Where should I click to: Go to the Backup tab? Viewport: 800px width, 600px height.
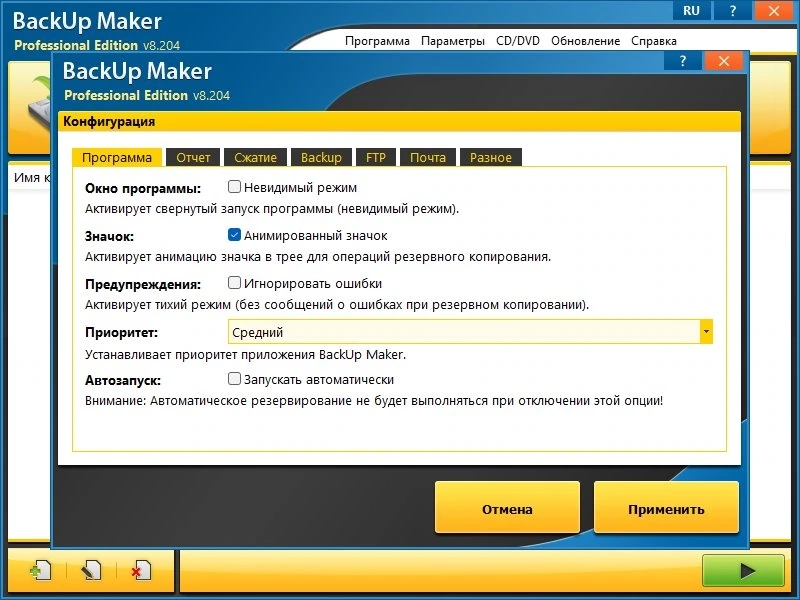tap(321, 157)
